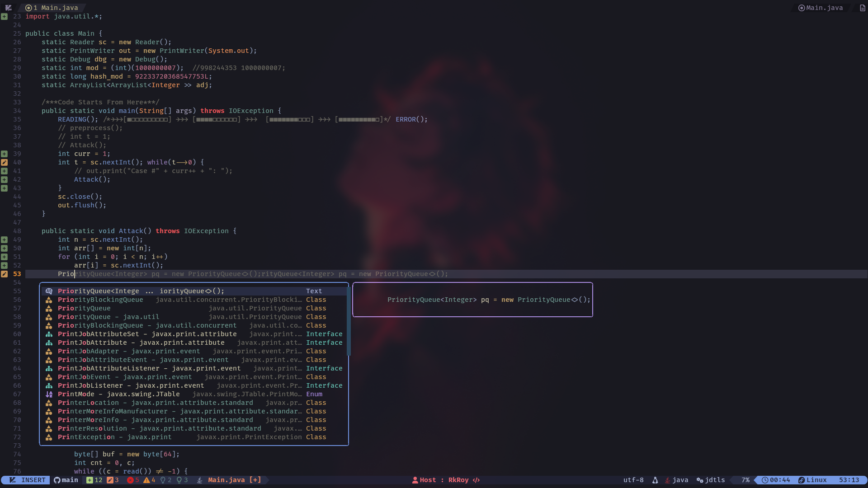This screenshot has height=488, width=868.
Task: Click the Linux OS indicator in statusline
Action: coord(812,480)
